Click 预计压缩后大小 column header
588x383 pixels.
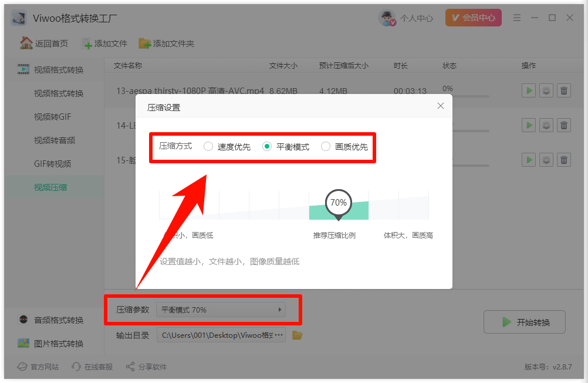pos(344,66)
